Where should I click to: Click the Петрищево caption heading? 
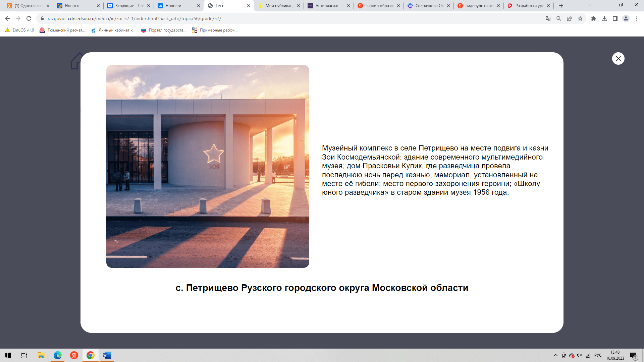[322, 288]
